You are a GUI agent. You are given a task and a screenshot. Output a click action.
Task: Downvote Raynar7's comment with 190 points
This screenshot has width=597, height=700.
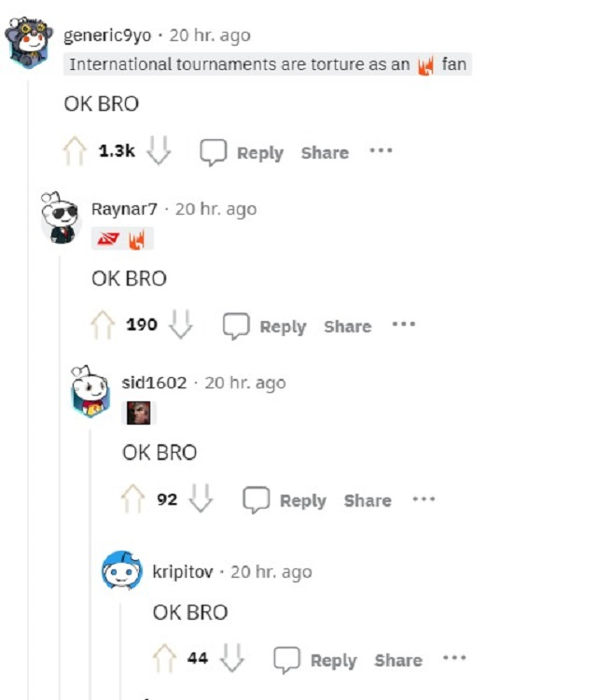181,324
